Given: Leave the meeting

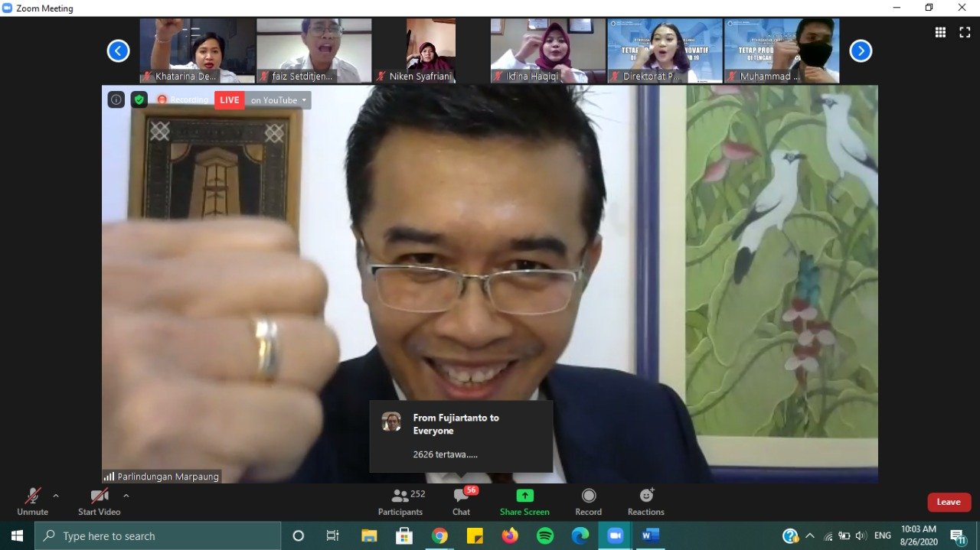Looking at the screenshot, I should pos(949,502).
